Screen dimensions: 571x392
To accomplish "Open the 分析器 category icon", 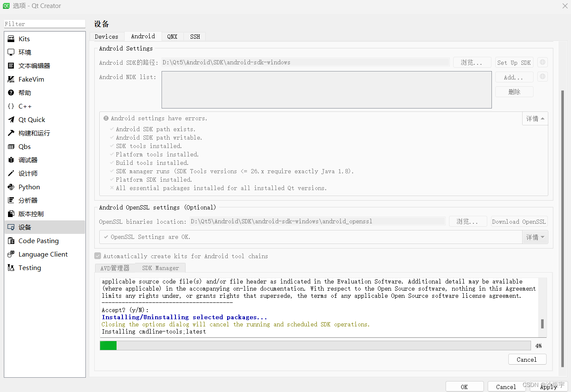I will point(11,200).
